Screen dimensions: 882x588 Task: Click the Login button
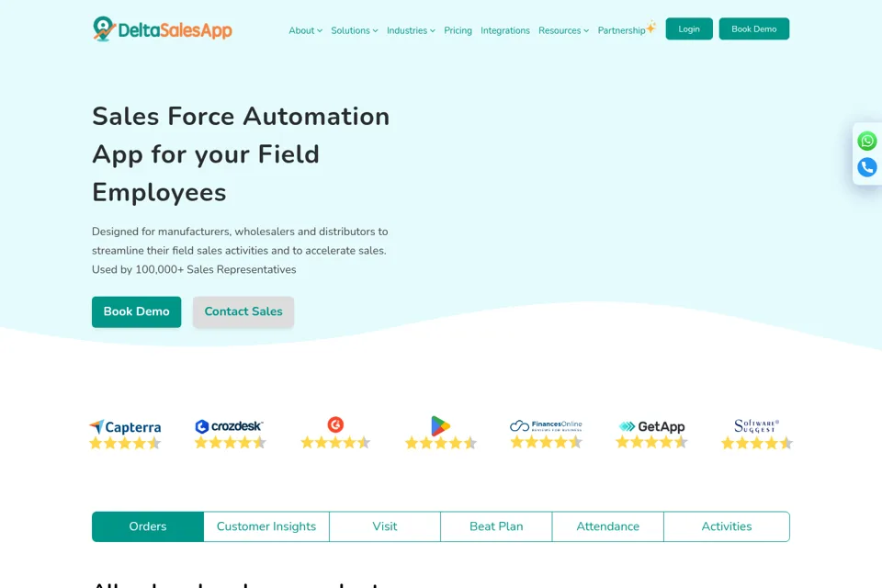pos(689,28)
